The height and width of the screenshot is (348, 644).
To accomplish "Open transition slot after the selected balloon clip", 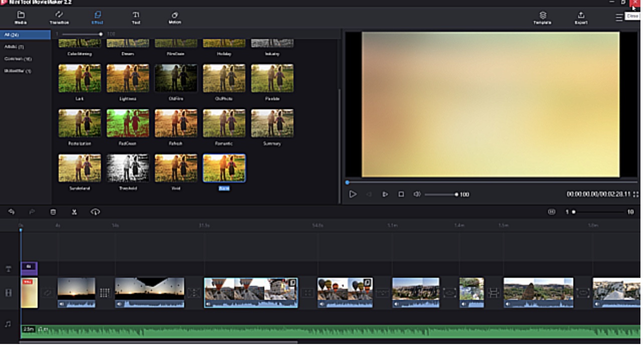I will pyautogui.click(x=307, y=293).
